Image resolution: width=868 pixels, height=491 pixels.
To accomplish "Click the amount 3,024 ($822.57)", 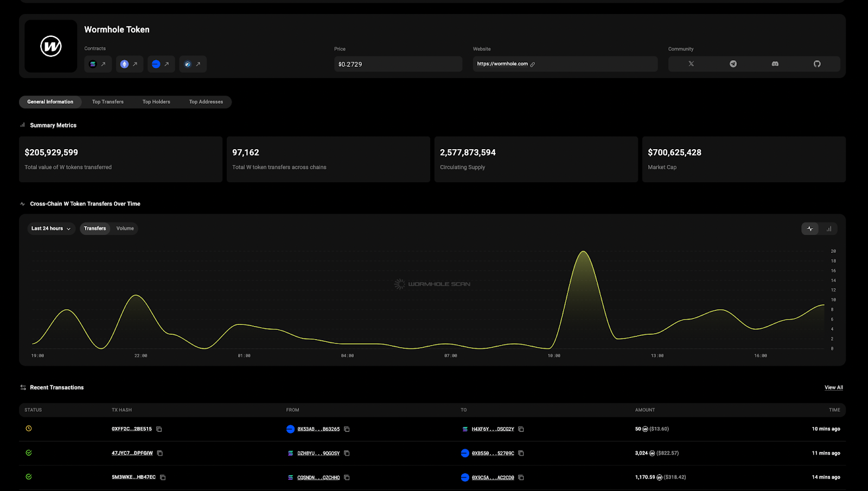I will click(657, 453).
